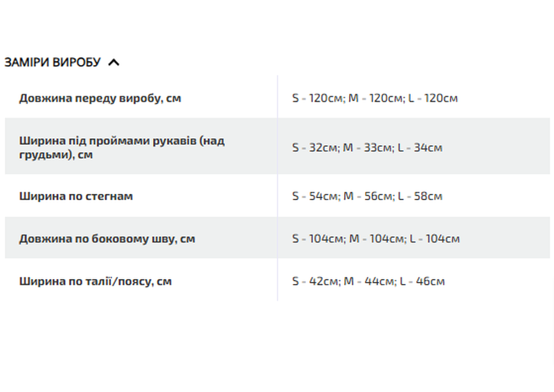Select the L - 46см waist width value
The height and width of the screenshot is (392, 554).
point(421,281)
